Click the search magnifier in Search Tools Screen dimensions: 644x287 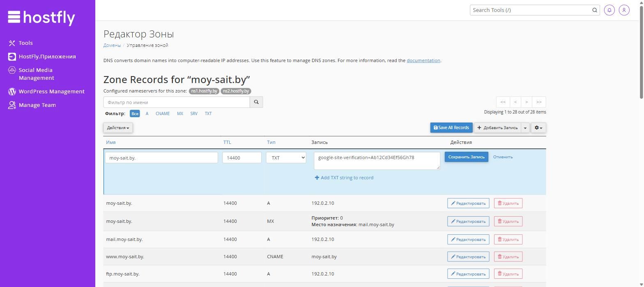click(594, 10)
